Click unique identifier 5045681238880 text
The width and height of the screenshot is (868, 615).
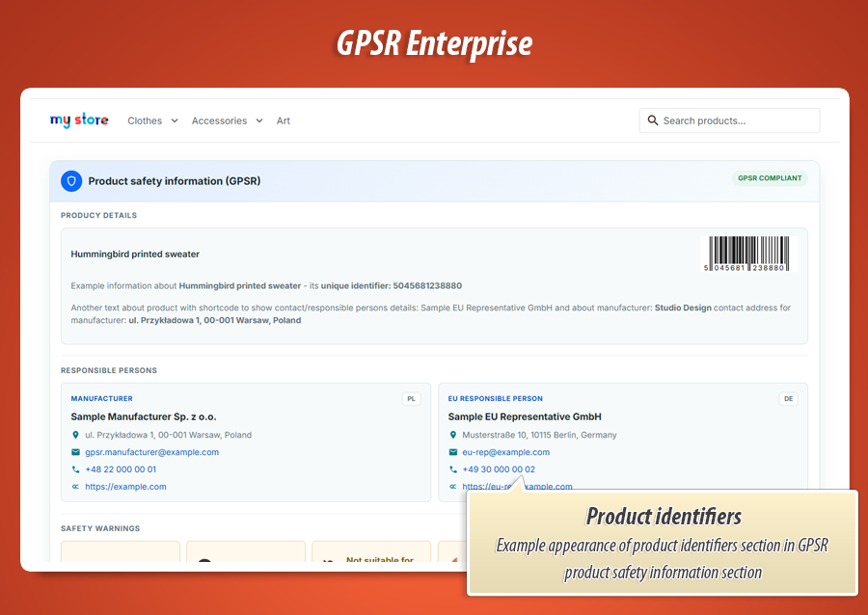click(x=392, y=286)
